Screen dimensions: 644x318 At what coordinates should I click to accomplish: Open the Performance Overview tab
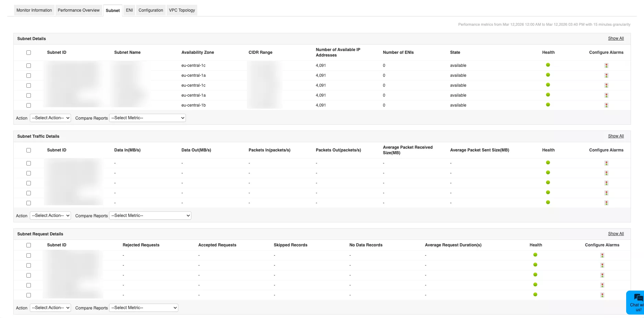tap(79, 10)
